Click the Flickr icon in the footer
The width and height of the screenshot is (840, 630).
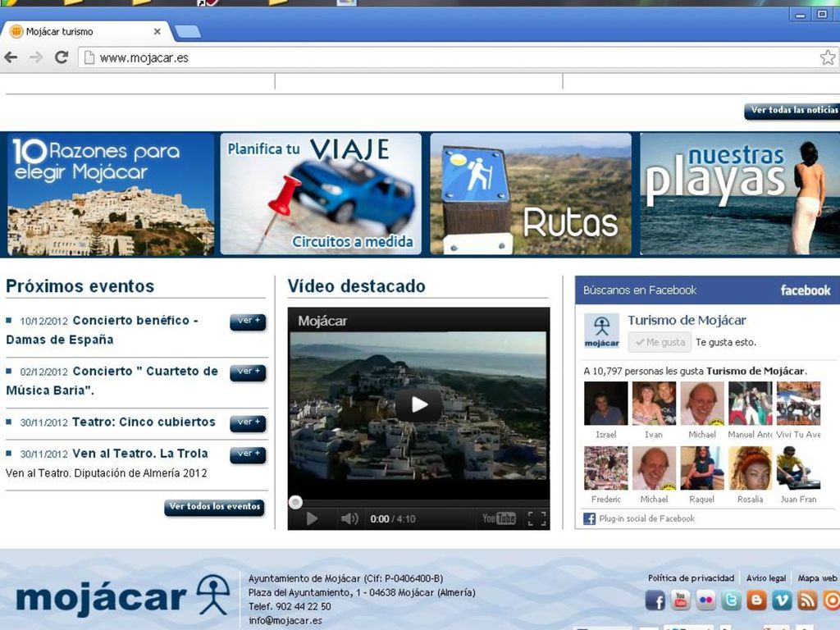(706, 600)
